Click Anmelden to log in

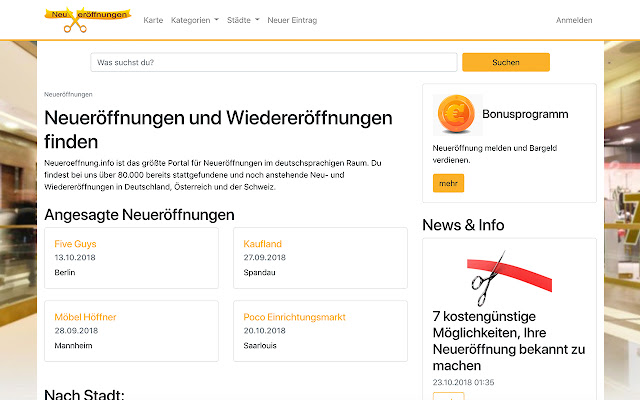point(574,20)
